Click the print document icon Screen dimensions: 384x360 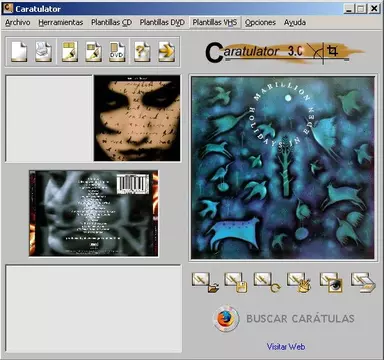[44, 51]
